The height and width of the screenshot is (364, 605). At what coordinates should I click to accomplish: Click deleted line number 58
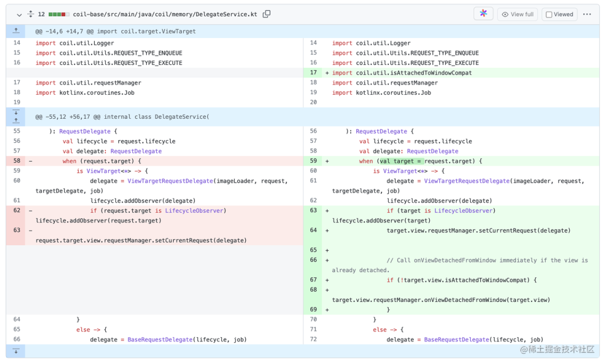(17, 161)
